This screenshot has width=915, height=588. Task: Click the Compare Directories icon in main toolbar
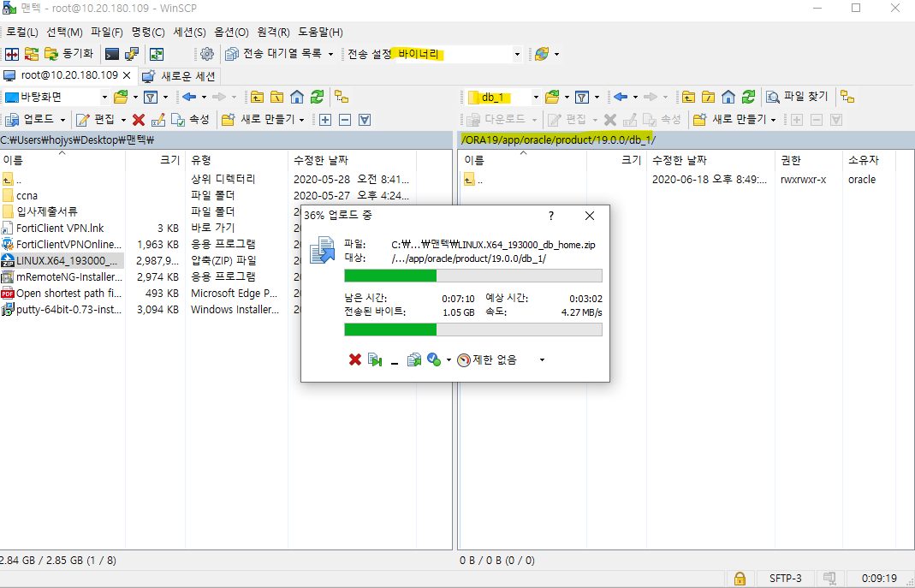click(x=12, y=54)
